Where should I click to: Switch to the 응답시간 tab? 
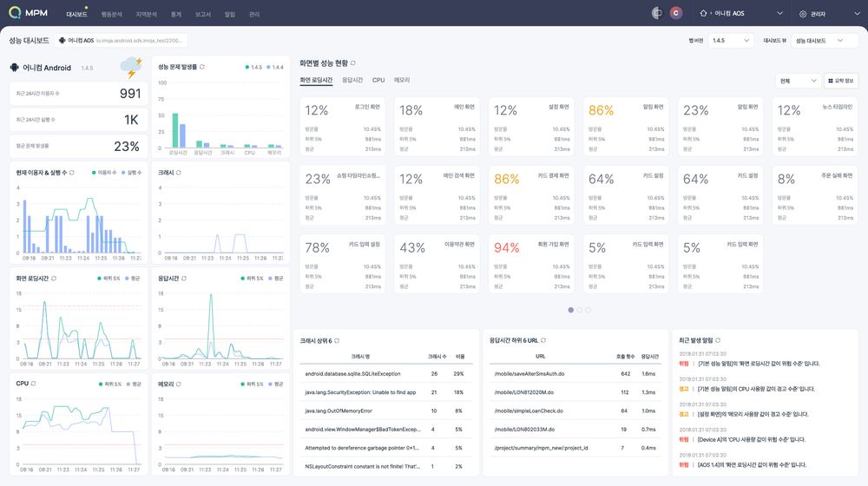pyautogui.click(x=352, y=80)
